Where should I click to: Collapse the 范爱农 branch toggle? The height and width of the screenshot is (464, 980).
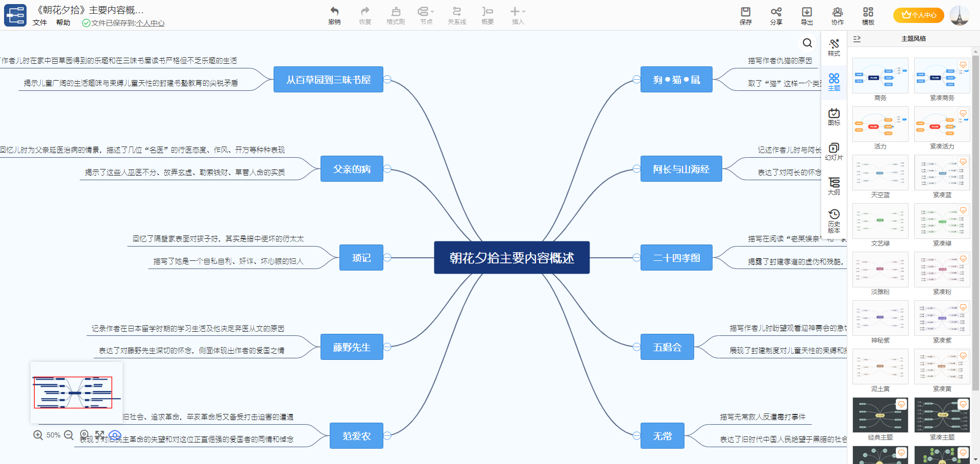(x=387, y=435)
